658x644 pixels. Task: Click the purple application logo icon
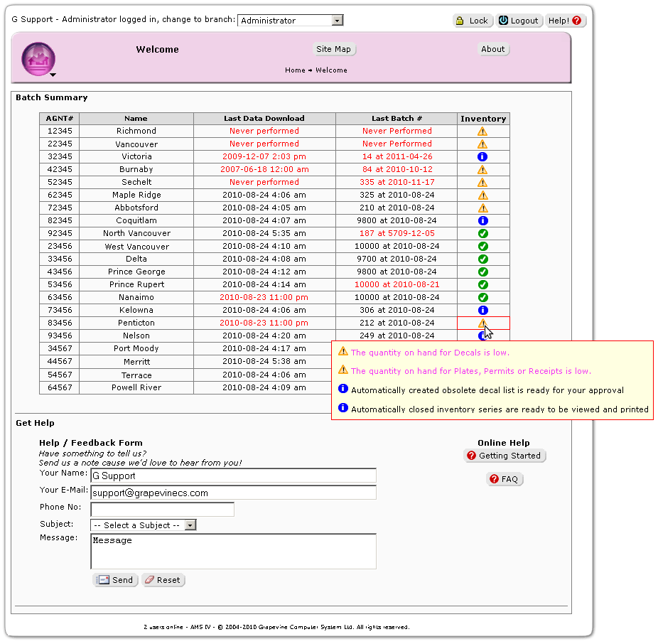click(38, 58)
